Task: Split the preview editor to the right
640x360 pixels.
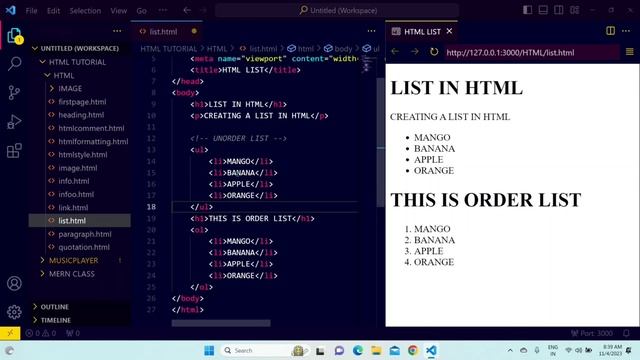Action: 611,31
